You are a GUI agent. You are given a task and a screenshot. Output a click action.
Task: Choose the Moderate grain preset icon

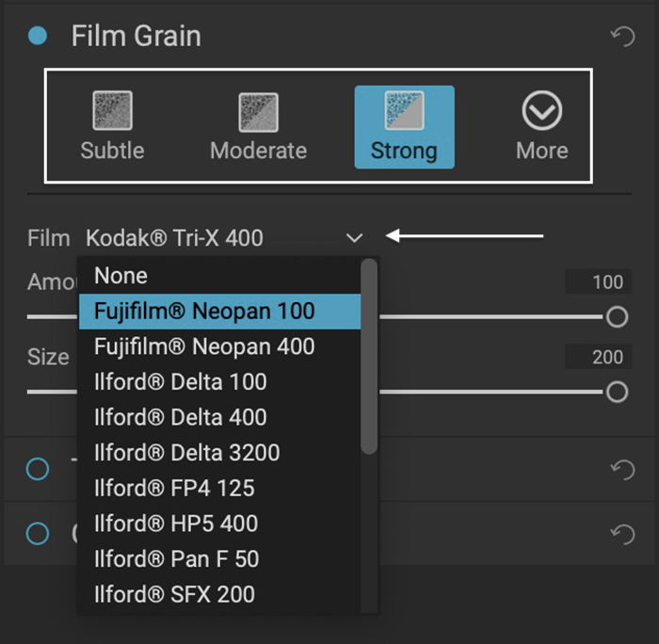(258, 112)
